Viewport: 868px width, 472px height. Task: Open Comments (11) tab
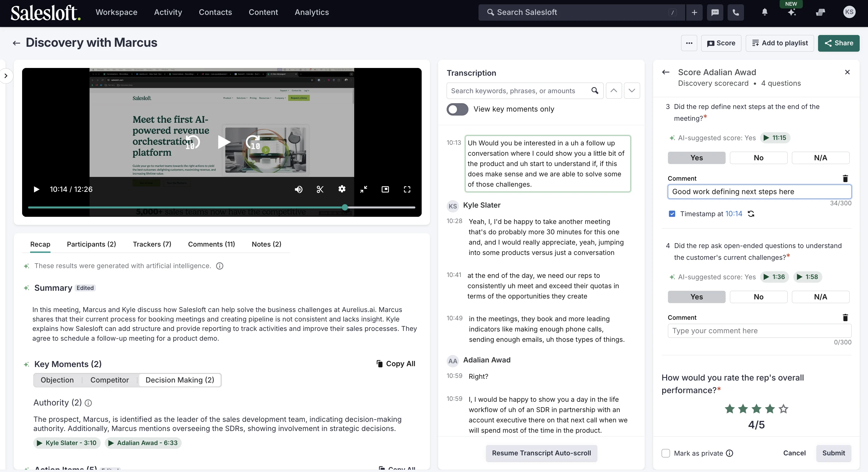pos(211,244)
